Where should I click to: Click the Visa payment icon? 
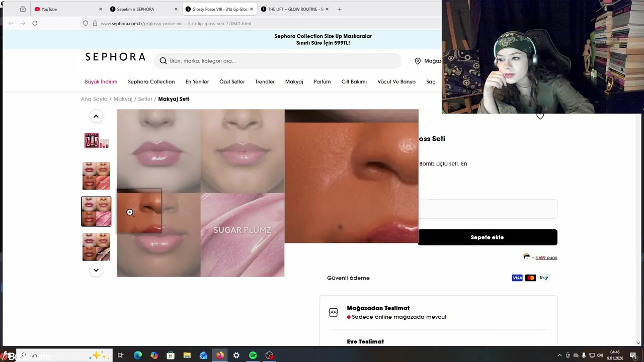[x=517, y=278]
